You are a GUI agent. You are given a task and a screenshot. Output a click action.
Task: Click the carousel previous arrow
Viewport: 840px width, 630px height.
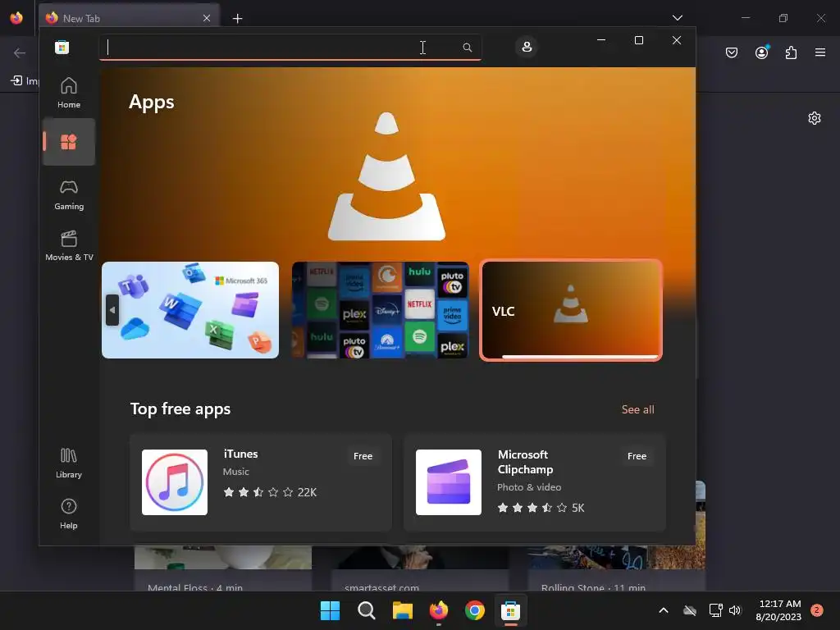point(112,309)
